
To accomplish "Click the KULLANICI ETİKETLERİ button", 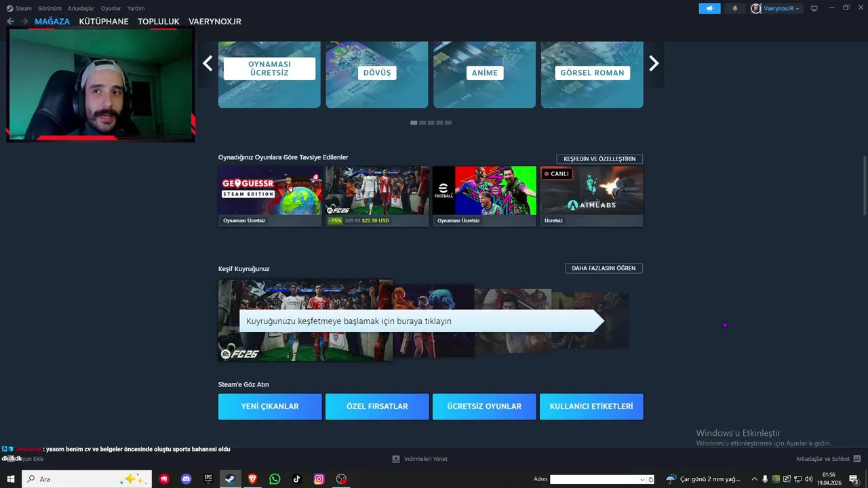I will tap(591, 407).
